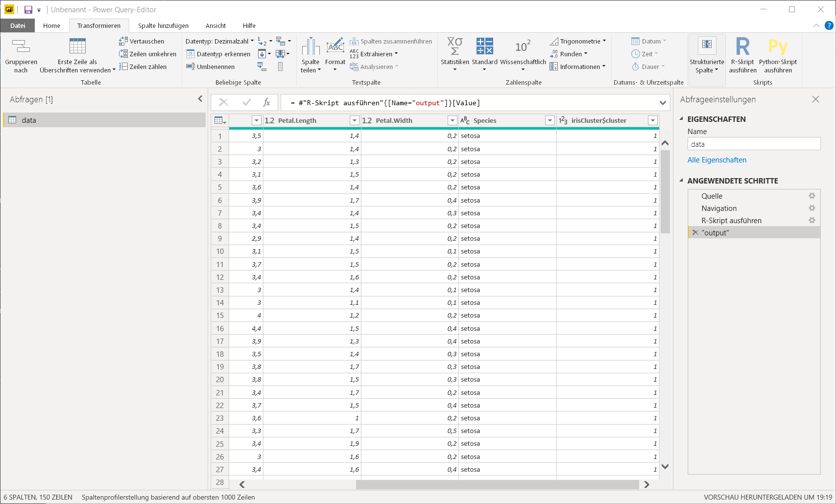The width and height of the screenshot is (836, 504).
Task: Open filter dropdown for Petal.Length column
Action: coord(355,120)
